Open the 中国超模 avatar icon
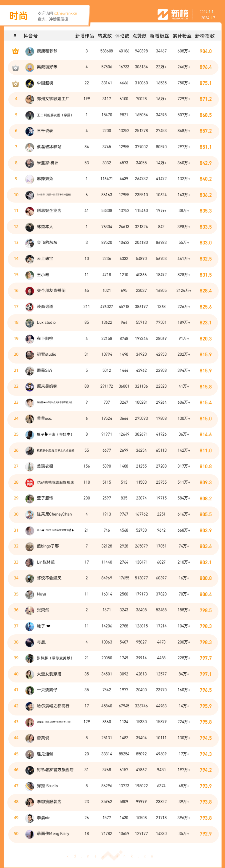Image resolution: width=225 pixels, height=868 pixels. pos(30,83)
